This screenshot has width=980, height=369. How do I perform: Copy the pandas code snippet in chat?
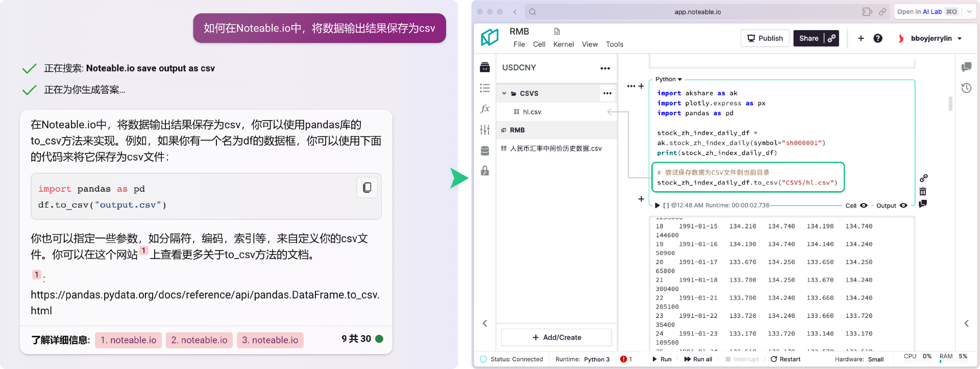click(x=367, y=188)
